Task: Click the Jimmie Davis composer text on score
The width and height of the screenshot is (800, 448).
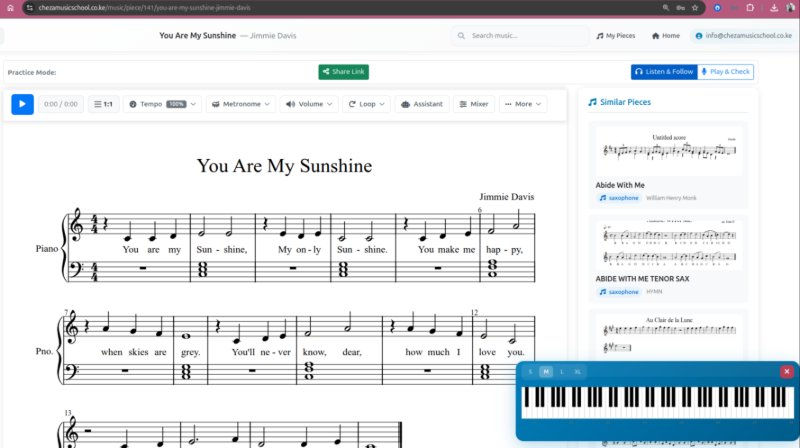Action: click(x=507, y=196)
